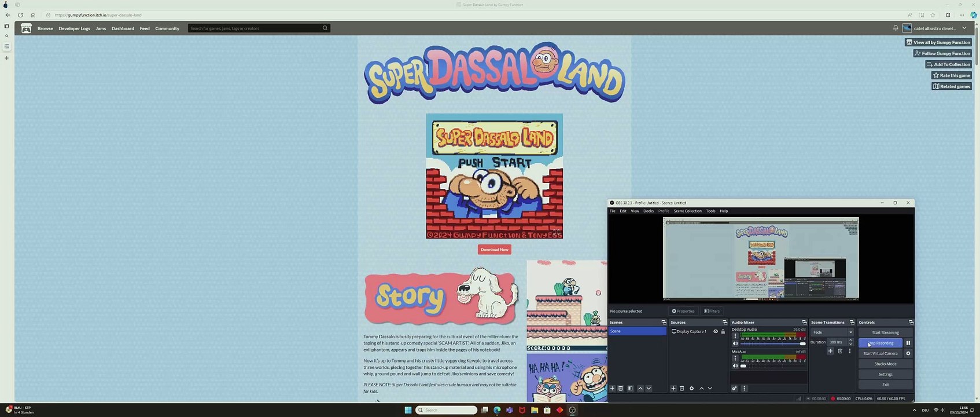Open itch.io notifications bell
This screenshot has height=417, width=980.
click(x=896, y=28)
